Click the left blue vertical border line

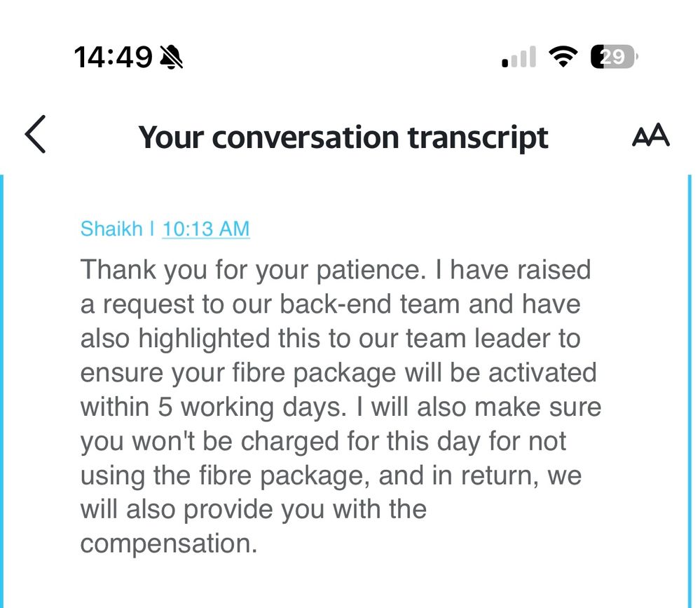coord(2,386)
